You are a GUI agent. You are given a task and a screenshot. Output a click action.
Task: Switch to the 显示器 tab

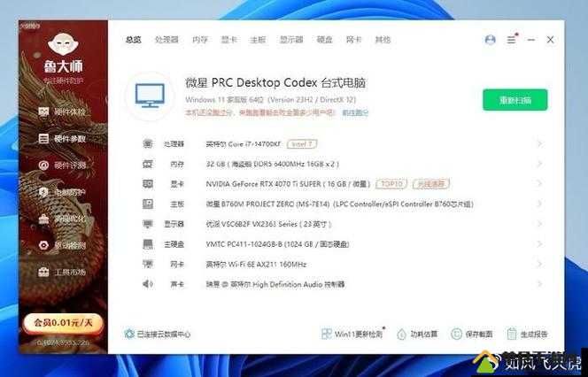coord(291,39)
